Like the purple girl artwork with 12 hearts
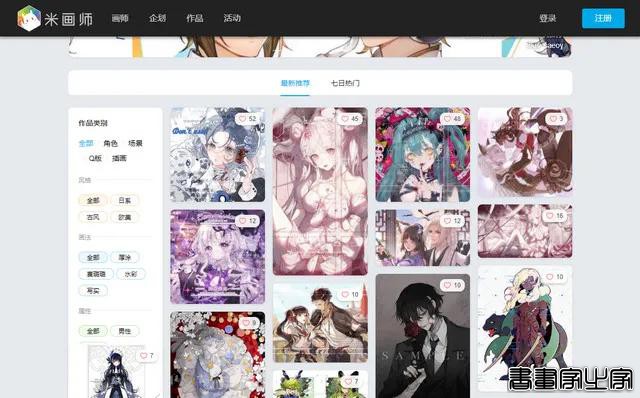Image resolution: width=640 pixels, height=398 pixels. point(243,221)
